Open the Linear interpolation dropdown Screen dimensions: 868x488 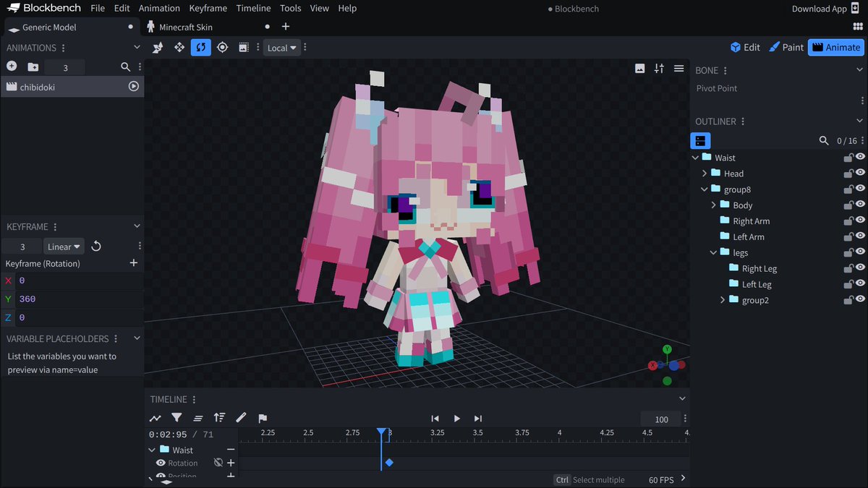[x=64, y=247]
